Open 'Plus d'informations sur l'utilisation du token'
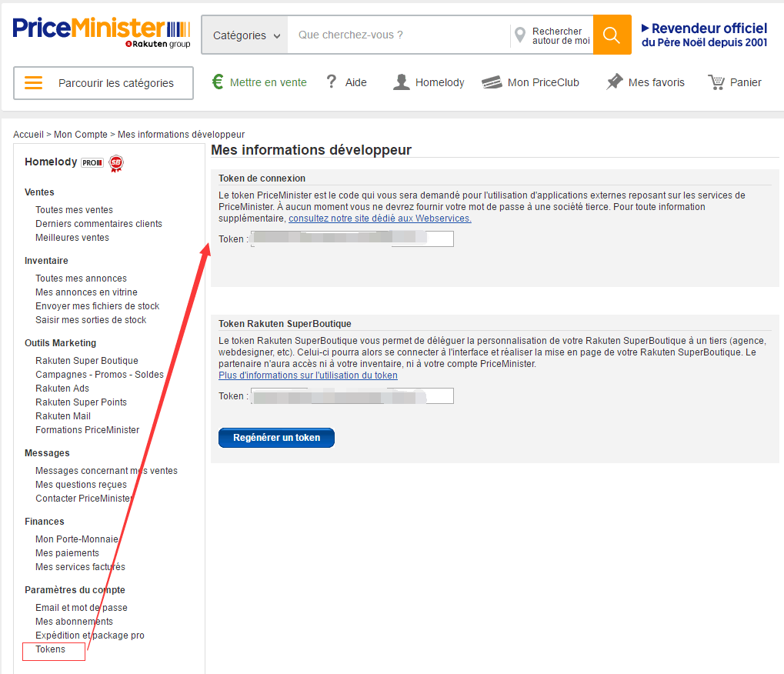 [308, 375]
